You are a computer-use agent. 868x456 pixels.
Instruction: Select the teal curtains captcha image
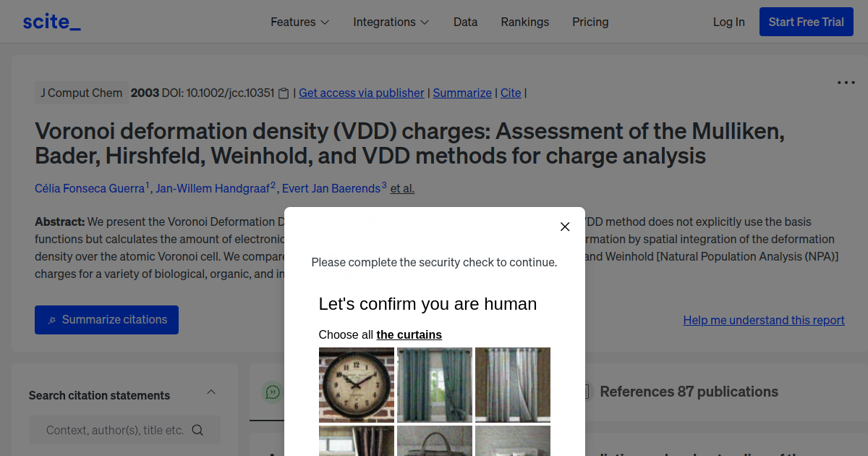(x=435, y=385)
